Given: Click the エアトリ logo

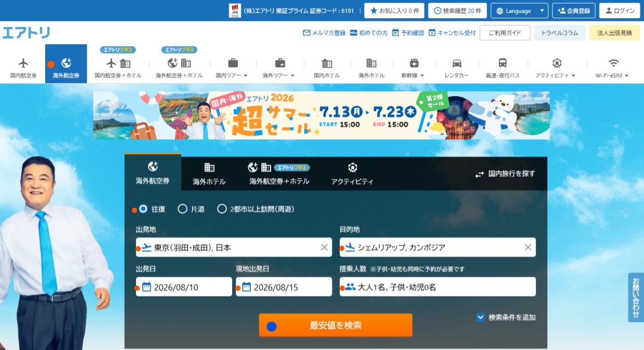Looking at the screenshot, I should pos(26,33).
